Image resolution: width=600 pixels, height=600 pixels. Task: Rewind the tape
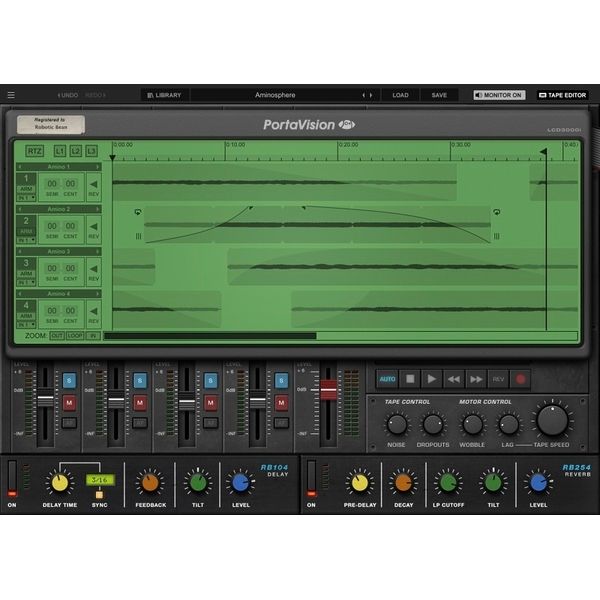pos(454,379)
